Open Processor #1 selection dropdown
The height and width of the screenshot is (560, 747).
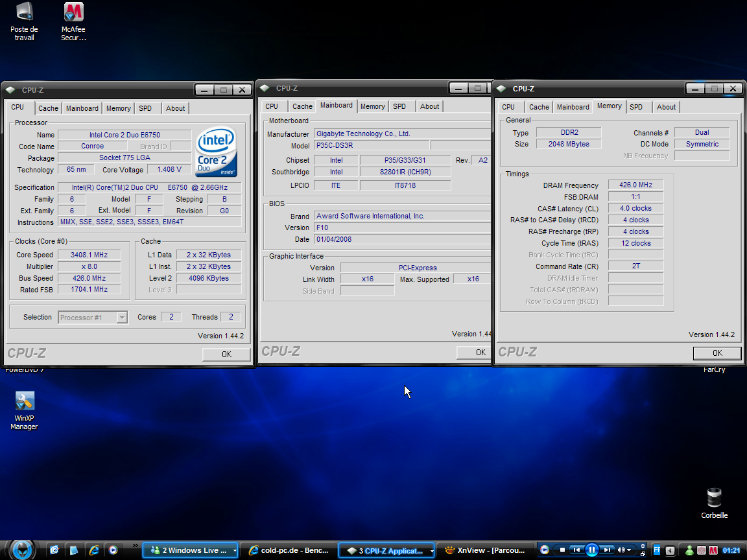pos(93,318)
